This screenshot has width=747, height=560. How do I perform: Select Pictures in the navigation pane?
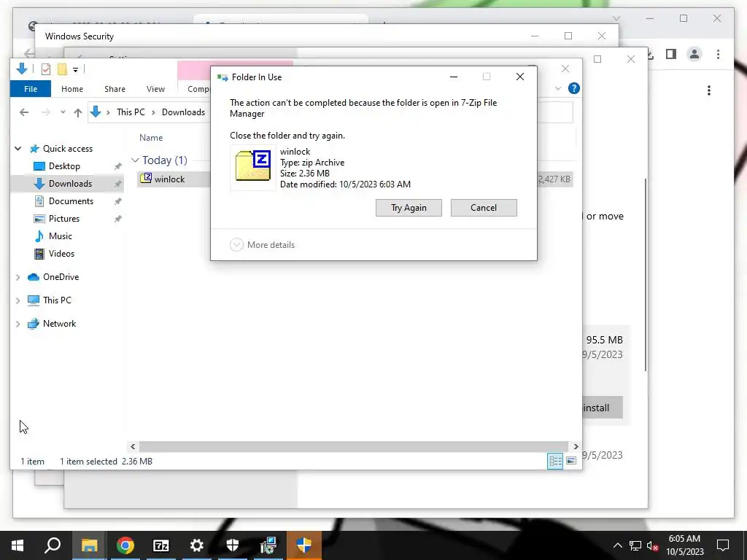point(64,219)
